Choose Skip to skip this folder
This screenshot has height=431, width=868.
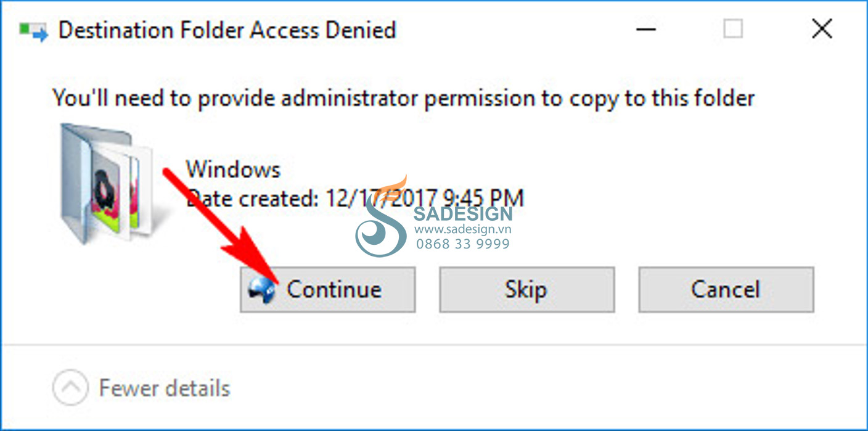tap(526, 289)
